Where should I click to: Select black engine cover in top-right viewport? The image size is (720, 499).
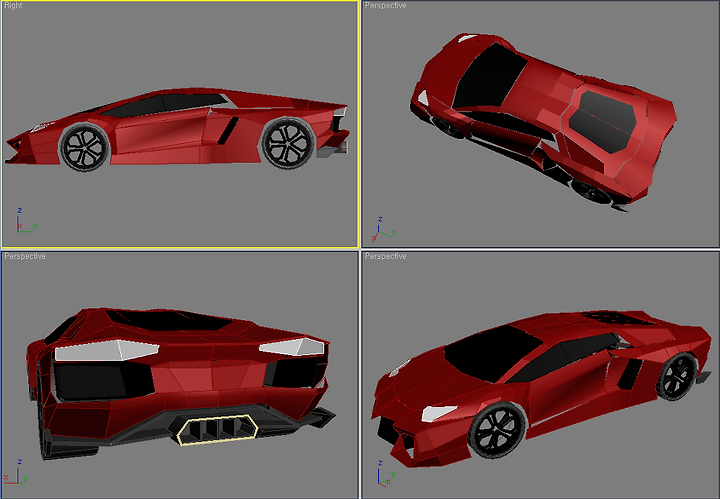(602, 121)
